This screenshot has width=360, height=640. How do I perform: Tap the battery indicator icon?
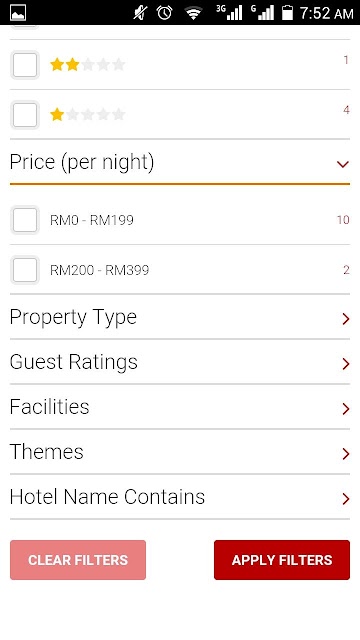tap(287, 13)
